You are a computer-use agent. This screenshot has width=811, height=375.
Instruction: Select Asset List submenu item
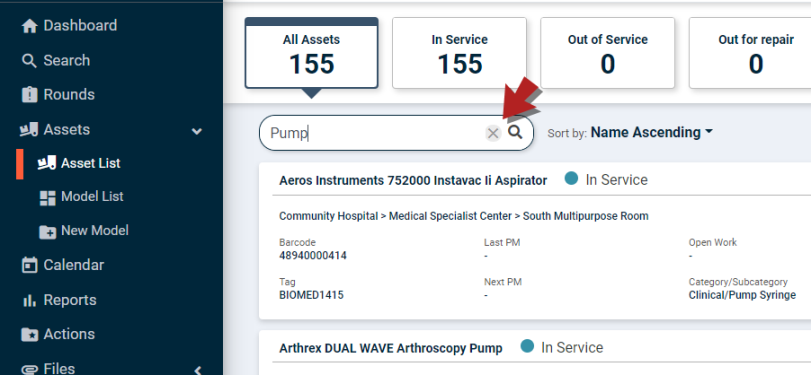click(91, 163)
